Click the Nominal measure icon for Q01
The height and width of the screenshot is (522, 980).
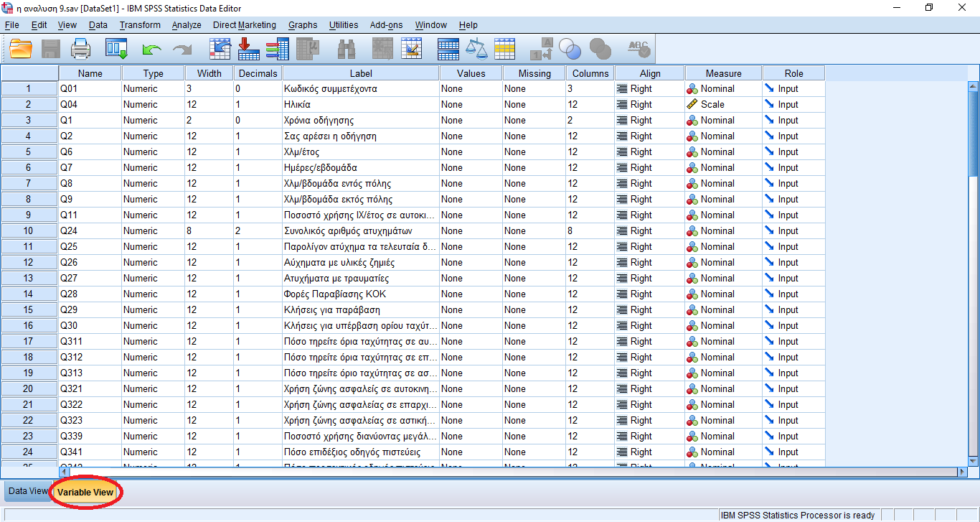[692, 89]
